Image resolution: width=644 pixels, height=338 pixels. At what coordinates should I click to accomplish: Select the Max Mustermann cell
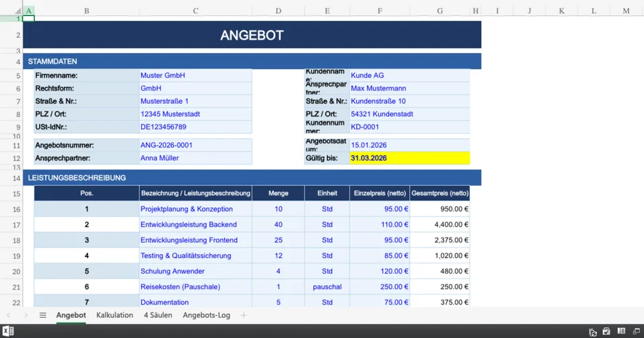(409, 89)
